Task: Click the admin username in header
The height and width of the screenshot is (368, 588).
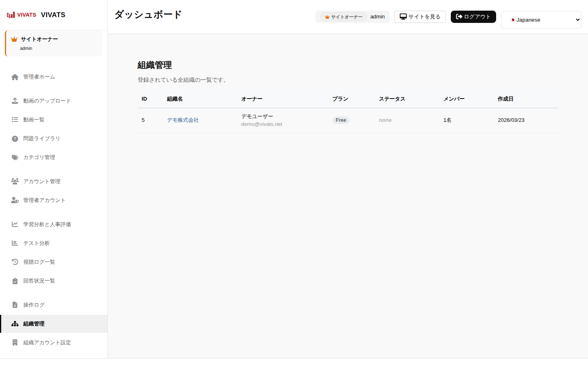Action: point(377,17)
